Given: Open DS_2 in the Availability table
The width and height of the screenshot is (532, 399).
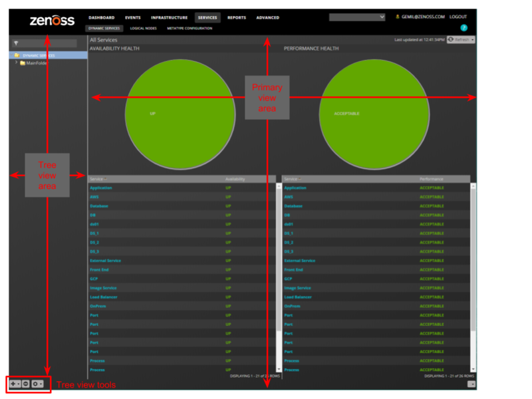Looking at the screenshot, I should (x=94, y=243).
